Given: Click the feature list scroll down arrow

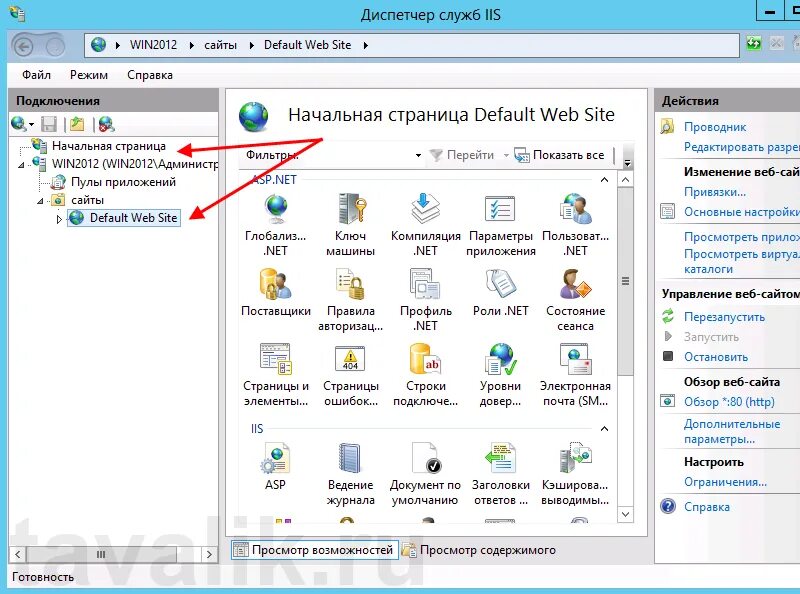Looking at the screenshot, I should [x=626, y=514].
